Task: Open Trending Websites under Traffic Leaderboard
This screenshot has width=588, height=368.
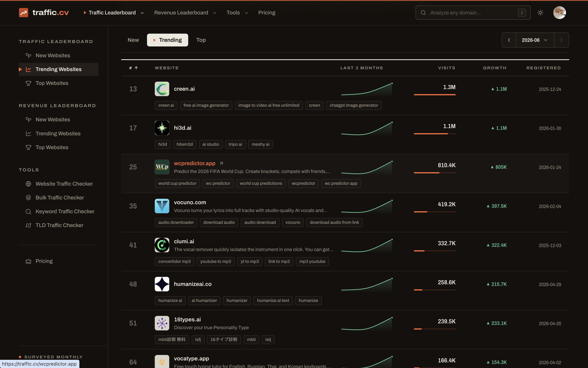Action: click(x=59, y=69)
